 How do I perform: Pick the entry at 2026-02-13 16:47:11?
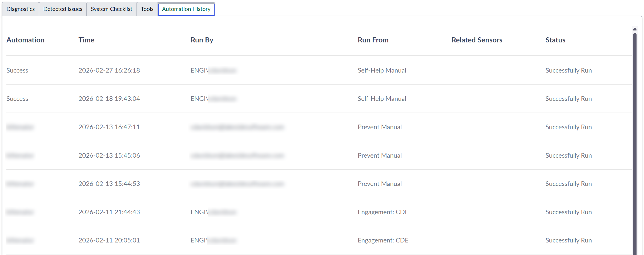109,127
